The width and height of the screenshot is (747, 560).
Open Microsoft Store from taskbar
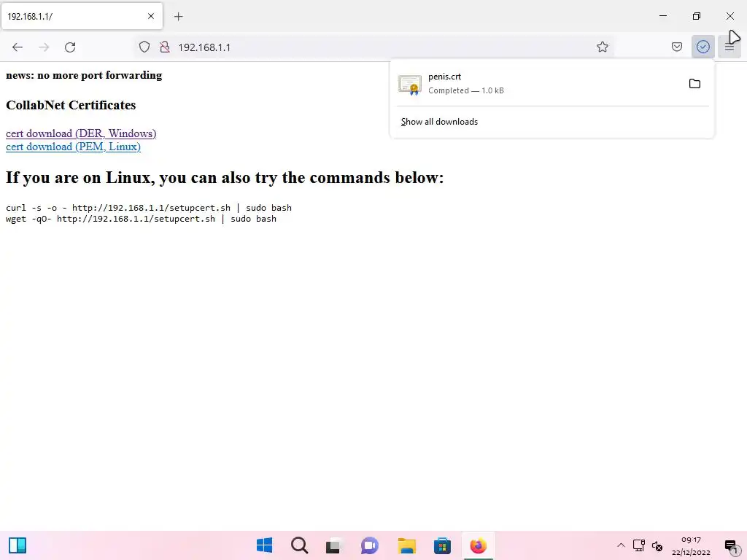(x=442, y=545)
